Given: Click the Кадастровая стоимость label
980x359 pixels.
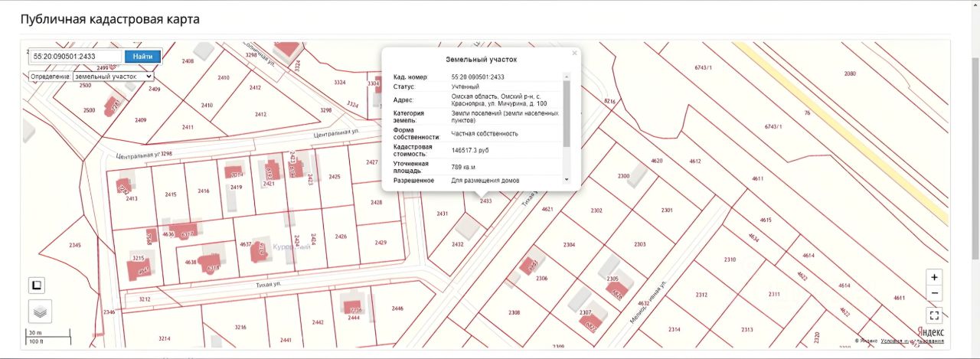Looking at the screenshot, I should click(413, 150).
